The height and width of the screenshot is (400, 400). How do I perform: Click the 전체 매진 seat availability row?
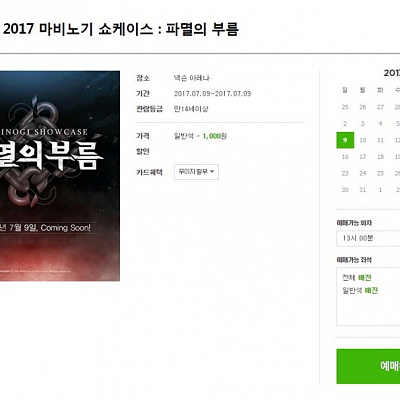pyautogui.click(x=357, y=278)
